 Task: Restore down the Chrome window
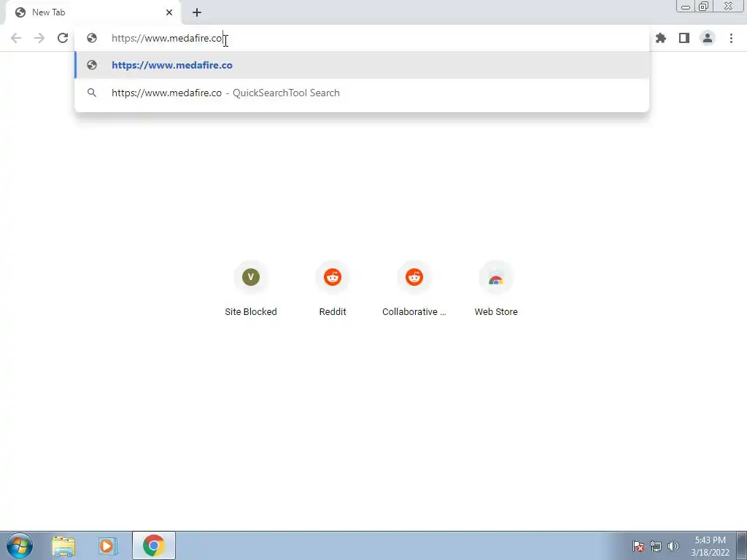coord(703,6)
